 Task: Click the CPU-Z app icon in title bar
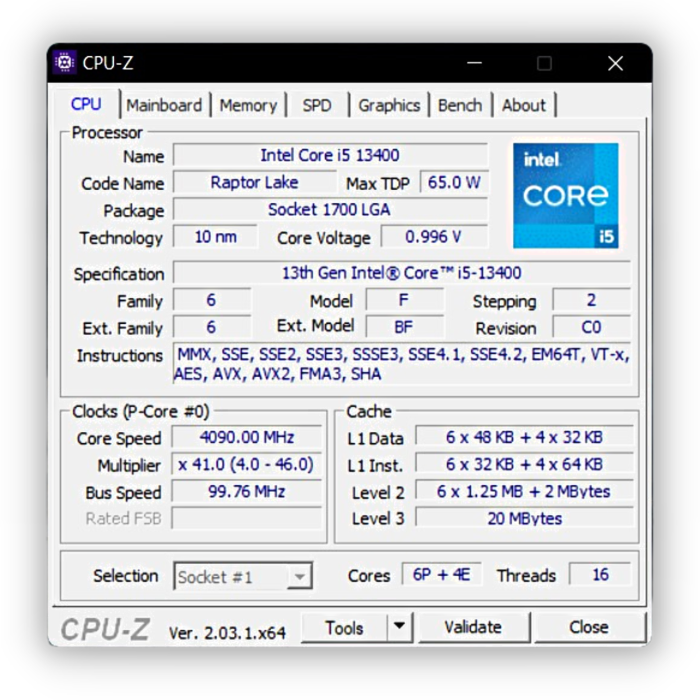click(64, 62)
